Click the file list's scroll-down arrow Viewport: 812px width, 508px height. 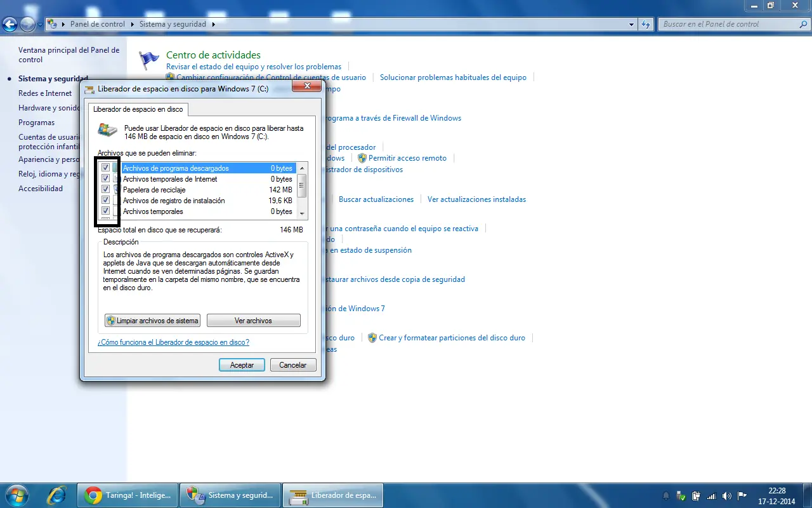pos(302,213)
